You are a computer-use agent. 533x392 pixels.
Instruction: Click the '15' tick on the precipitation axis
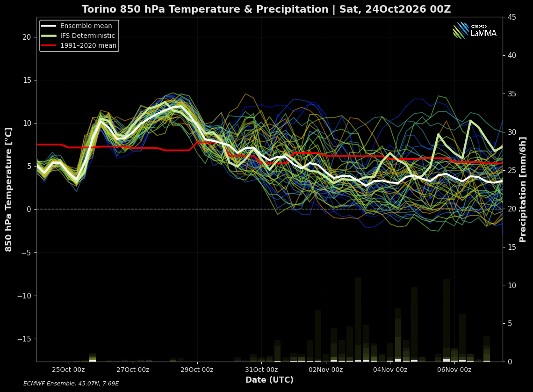pyautogui.click(x=512, y=247)
